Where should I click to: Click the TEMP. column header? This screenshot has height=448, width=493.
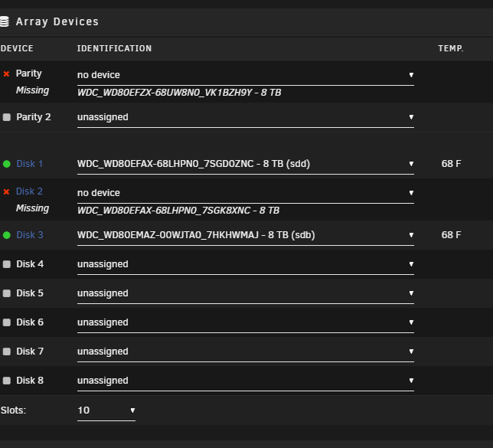tap(451, 48)
